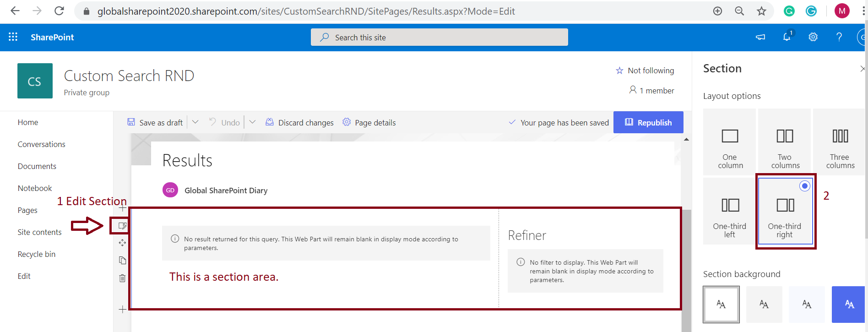Open Documents in the site navigation
The height and width of the screenshot is (332, 868).
click(x=37, y=166)
